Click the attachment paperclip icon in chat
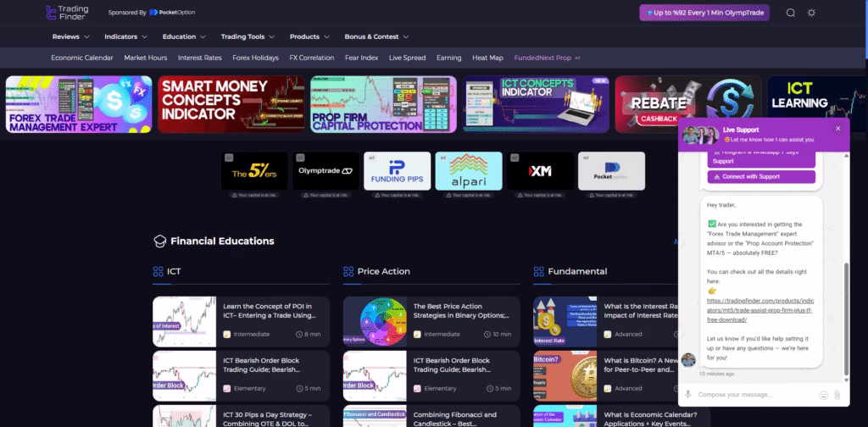The width and height of the screenshot is (868, 427). point(837,395)
